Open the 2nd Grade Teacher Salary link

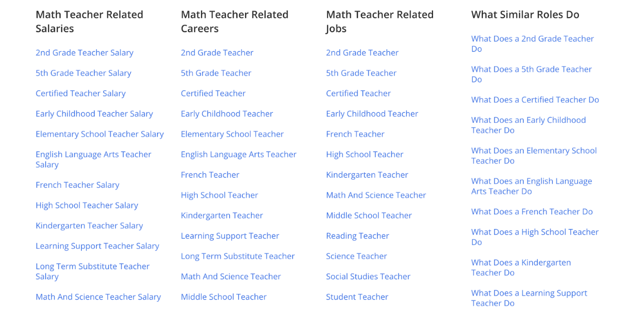(84, 53)
